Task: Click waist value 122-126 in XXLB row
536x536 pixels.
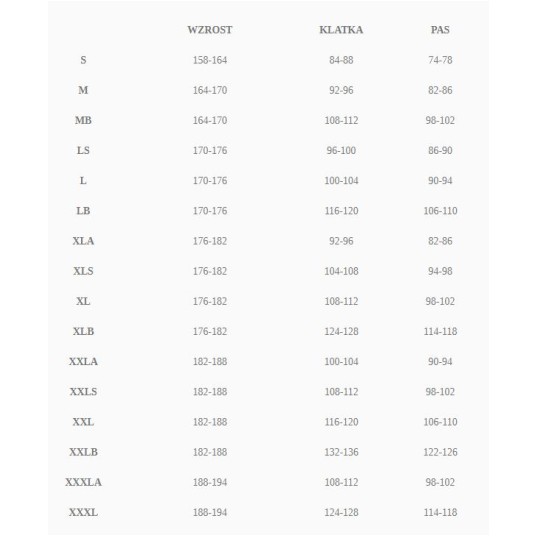Action: pos(440,452)
